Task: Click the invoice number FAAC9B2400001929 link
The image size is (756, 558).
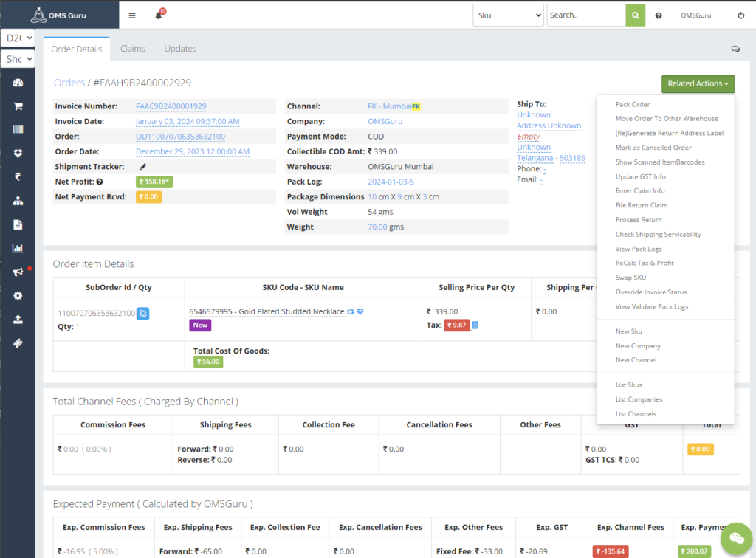Action: tap(171, 106)
